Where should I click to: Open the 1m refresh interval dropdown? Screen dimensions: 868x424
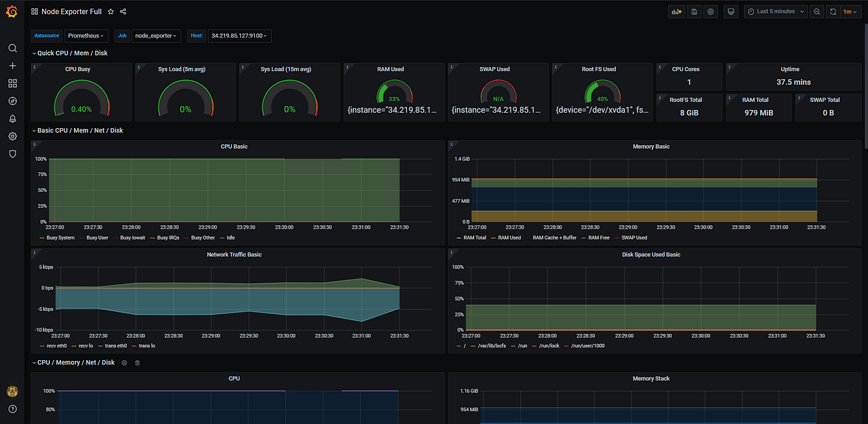point(850,11)
